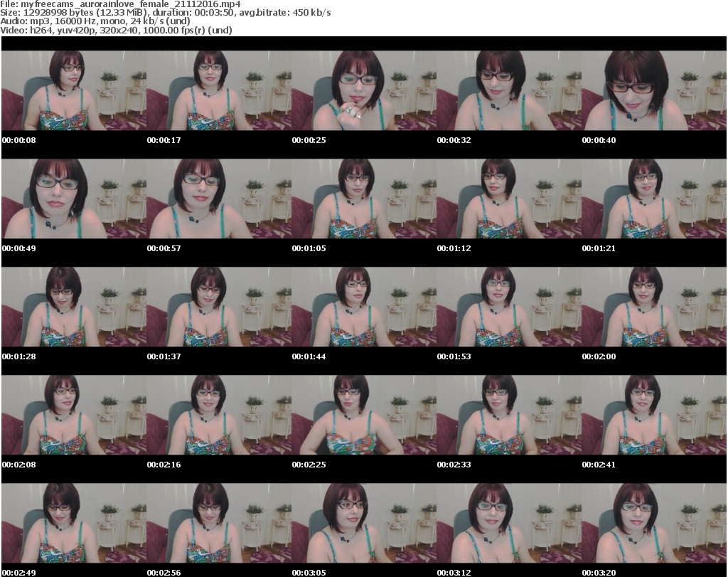Click the file name line ending in .mp4

pos(120,4)
